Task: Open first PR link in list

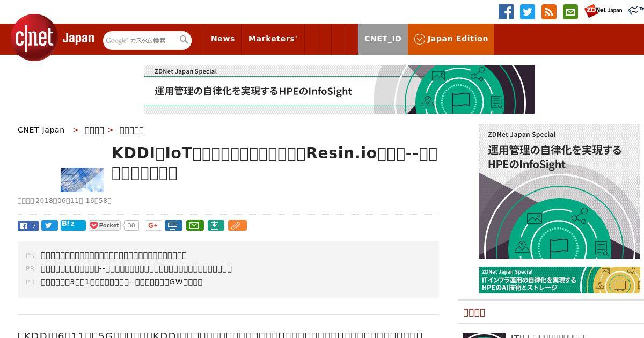Action: 114,255
